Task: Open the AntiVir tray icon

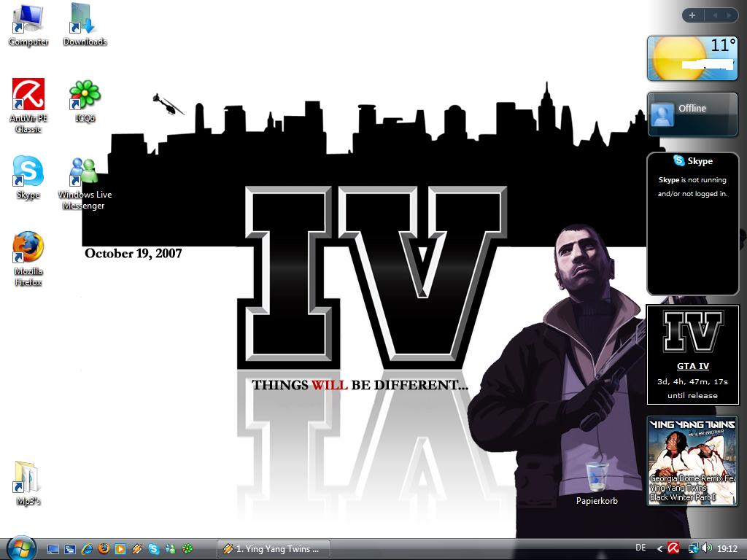Action: (673, 548)
